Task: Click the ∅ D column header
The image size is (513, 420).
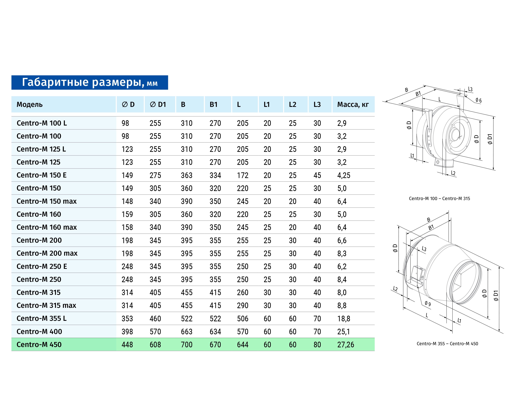Action: [x=128, y=104]
